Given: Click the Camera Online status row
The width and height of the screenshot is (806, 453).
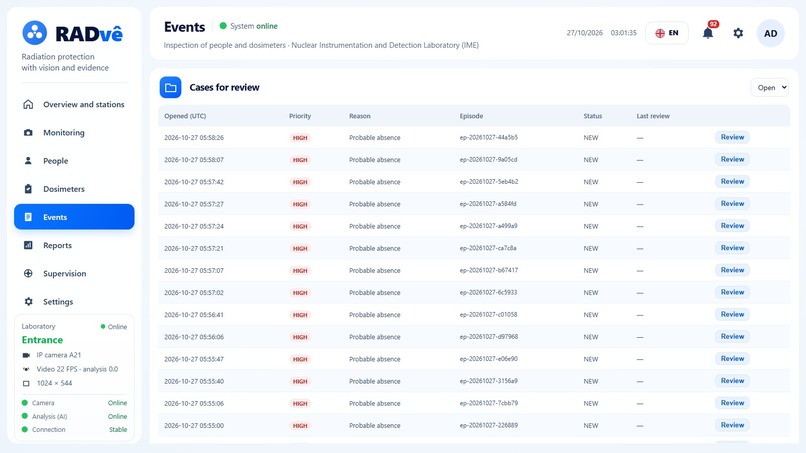Looking at the screenshot, I should click(x=74, y=403).
